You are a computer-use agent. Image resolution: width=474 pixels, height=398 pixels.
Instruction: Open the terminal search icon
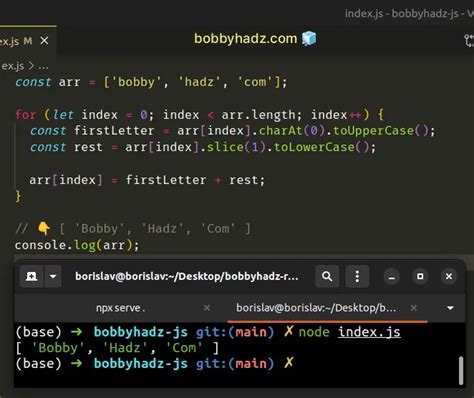[x=327, y=276]
